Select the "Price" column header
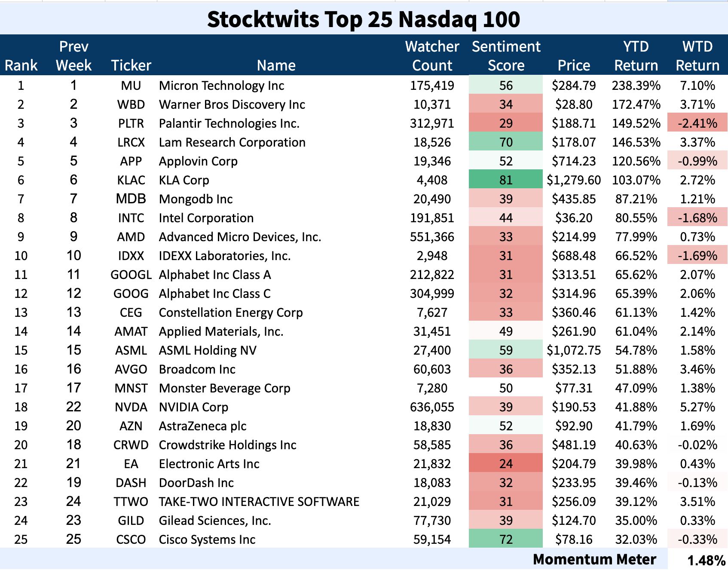The width and height of the screenshot is (728, 570). (x=574, y=65)
